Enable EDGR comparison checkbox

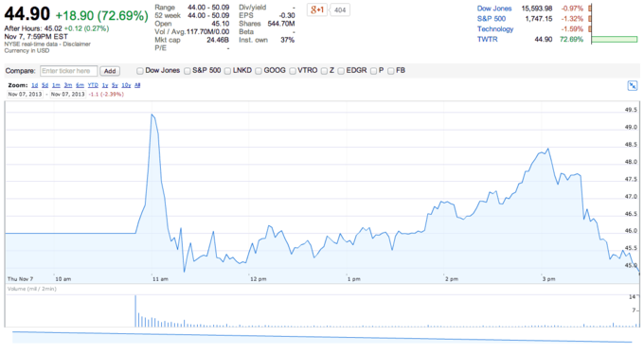tap(341, 71)
